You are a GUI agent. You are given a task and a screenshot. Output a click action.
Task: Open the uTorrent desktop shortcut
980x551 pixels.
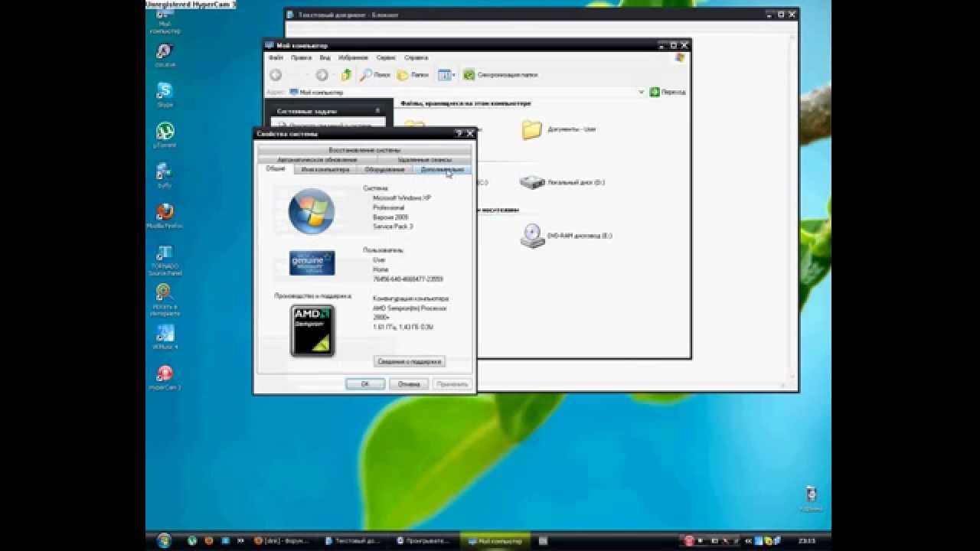(165, 135)
